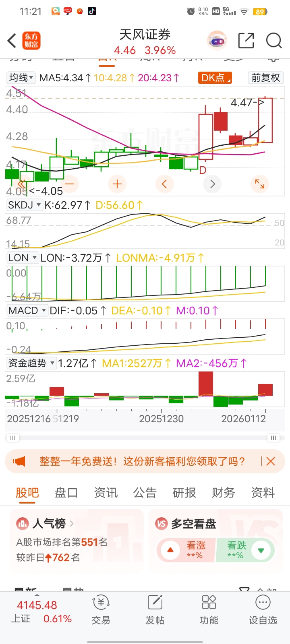The width and height of the screenshot is (290, 644).
Task: Open the 资金趋势 indicator dropdown
Action: (31, 363)
